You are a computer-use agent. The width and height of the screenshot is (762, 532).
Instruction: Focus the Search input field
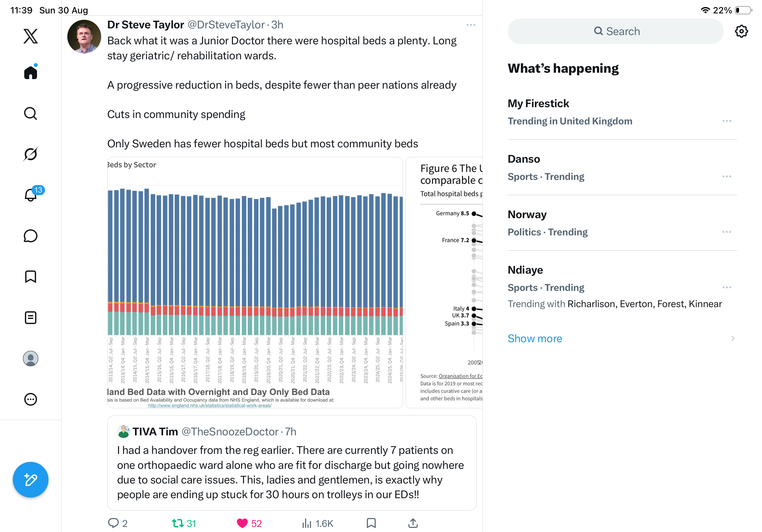click(615, 31)
